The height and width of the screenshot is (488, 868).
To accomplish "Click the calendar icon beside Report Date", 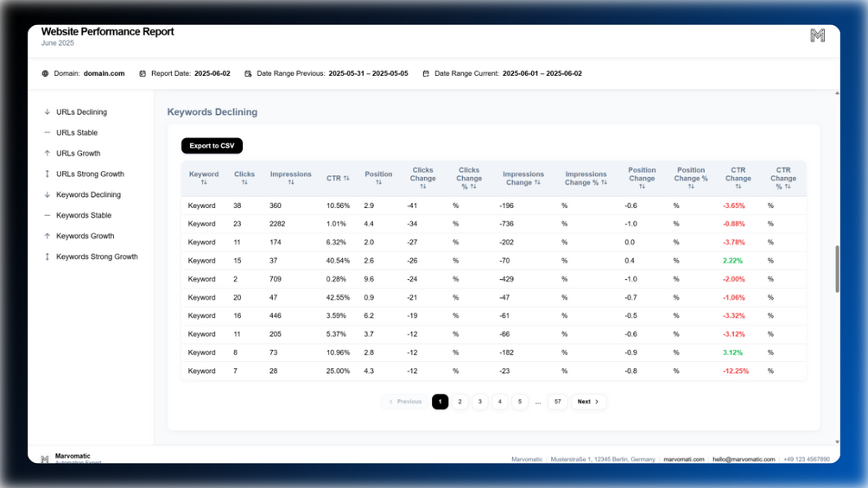I will point(143,73).
